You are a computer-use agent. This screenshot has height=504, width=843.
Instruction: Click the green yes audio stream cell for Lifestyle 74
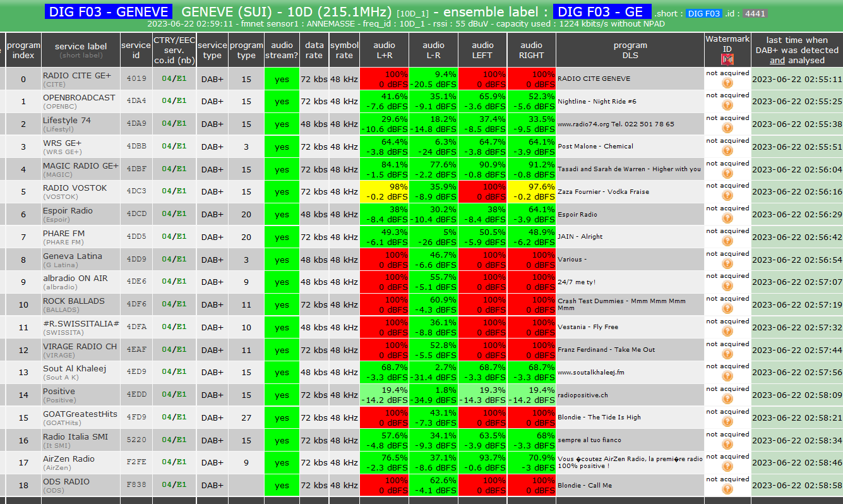tap(282, 124)
